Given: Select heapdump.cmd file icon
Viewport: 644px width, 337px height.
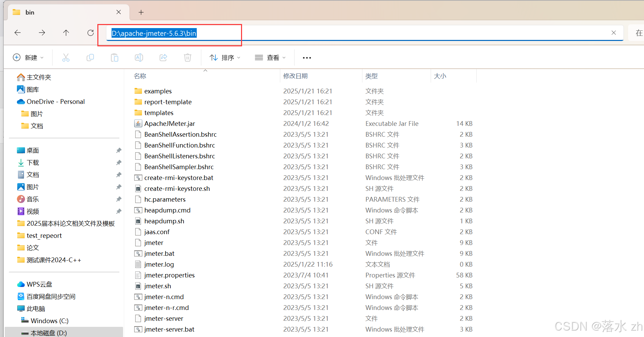Looking at the screenshot, I should coord(138,210).
